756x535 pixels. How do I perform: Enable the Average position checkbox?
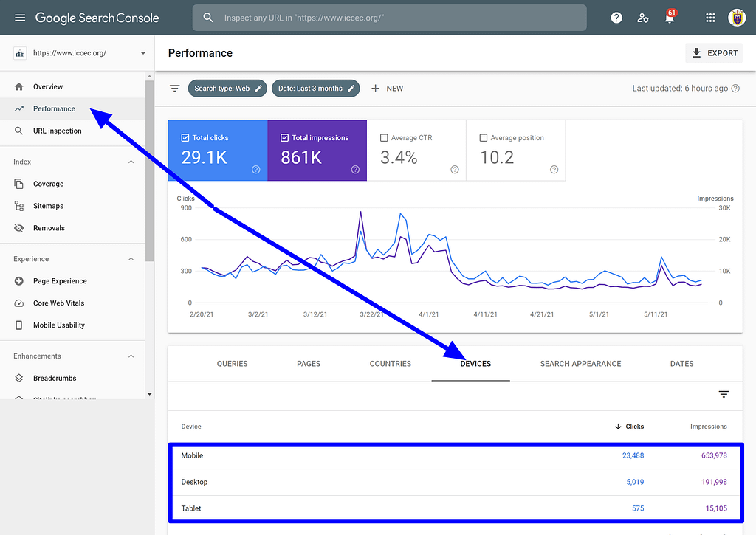click(484, 138)
